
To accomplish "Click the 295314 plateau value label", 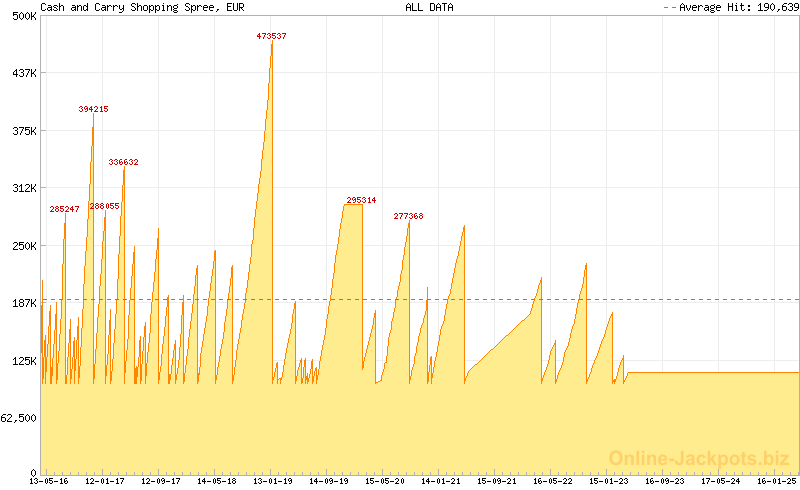I will [x=361, y=200].
